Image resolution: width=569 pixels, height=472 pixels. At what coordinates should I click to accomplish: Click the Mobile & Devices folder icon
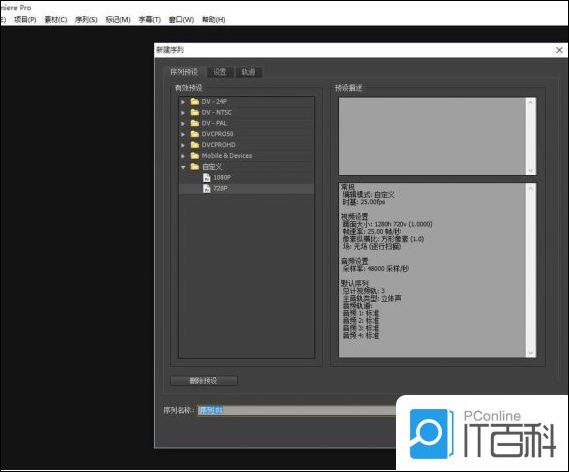195,156
